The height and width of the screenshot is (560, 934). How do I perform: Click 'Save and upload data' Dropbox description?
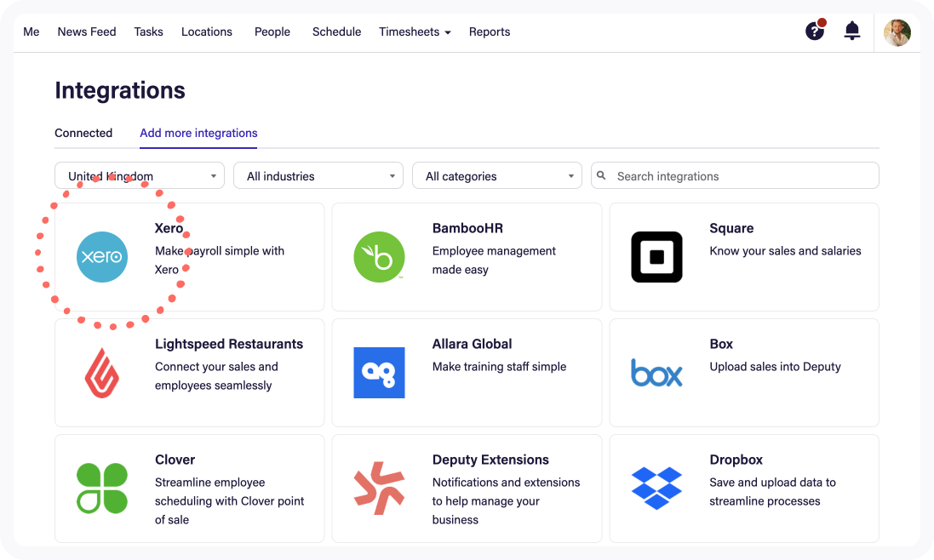tap(772, 492)
